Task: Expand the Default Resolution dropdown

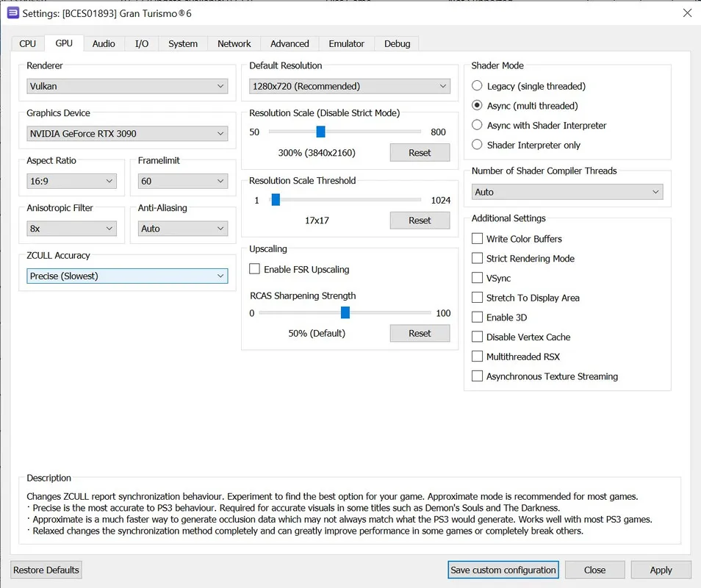Action: pyautogui.click(x=350, y=86)
